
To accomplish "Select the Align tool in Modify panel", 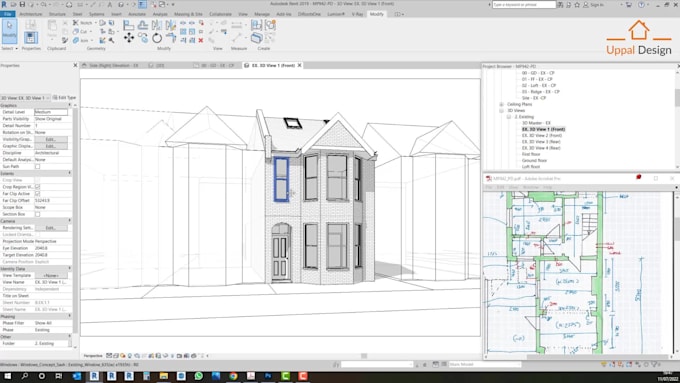I will [x=128, y=25].
